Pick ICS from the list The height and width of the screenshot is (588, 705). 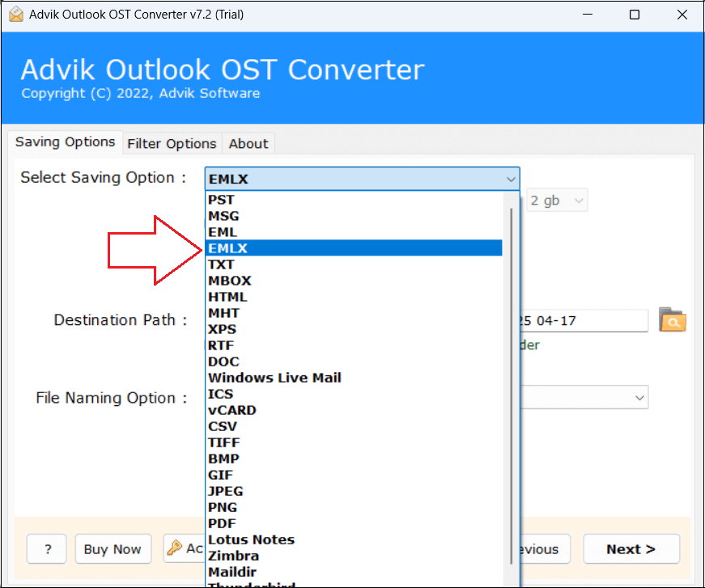(x=354, y=394)
